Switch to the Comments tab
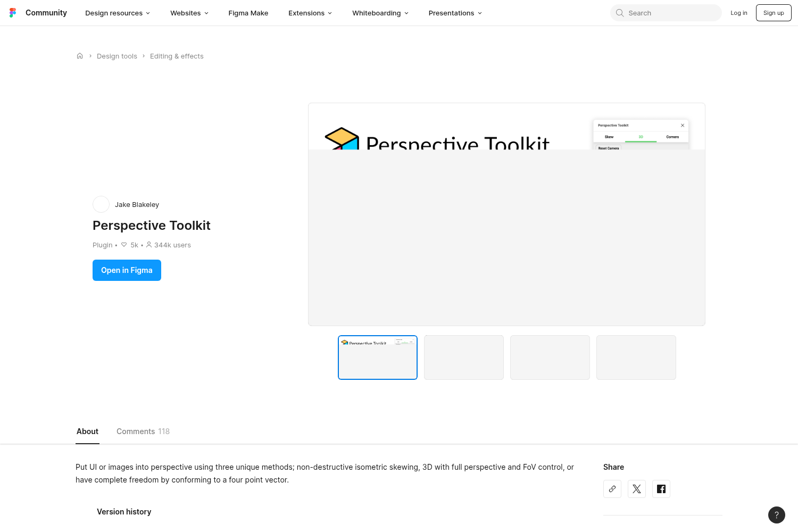 143,431
